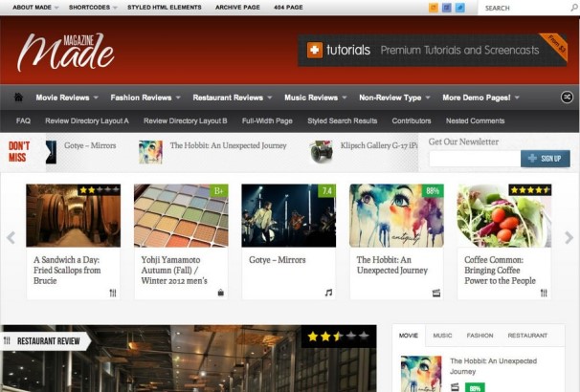Go to previous carousel slide arrow
Screen dimensions: 580x392
11,237
